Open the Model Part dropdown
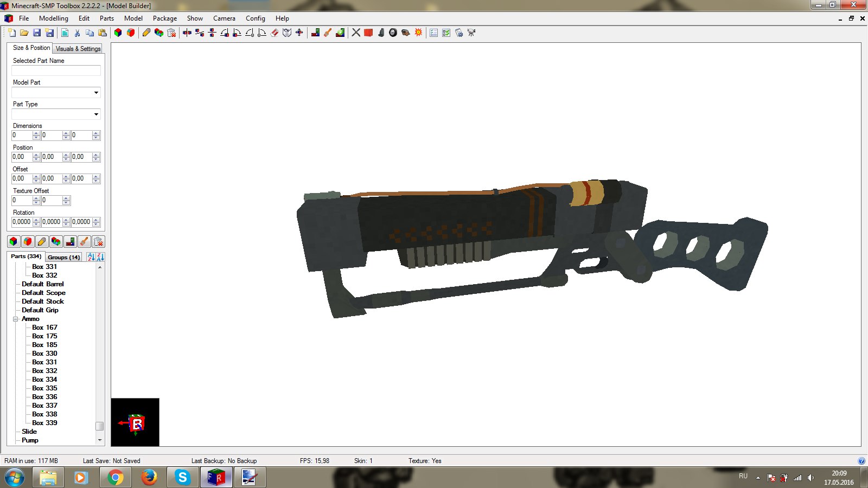This screenshot has width=868, height=488. 96,93
